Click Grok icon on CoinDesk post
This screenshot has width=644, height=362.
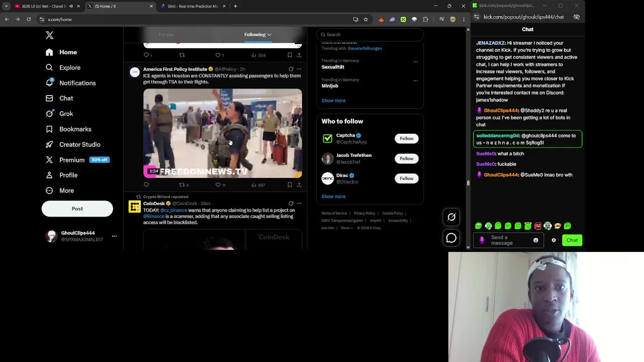291,204
